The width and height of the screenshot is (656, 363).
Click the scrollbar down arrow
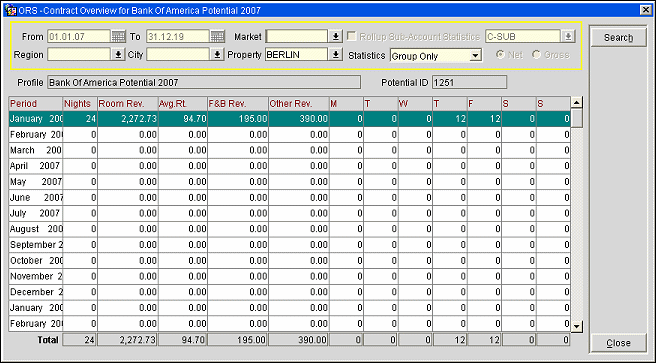point(577,327)
